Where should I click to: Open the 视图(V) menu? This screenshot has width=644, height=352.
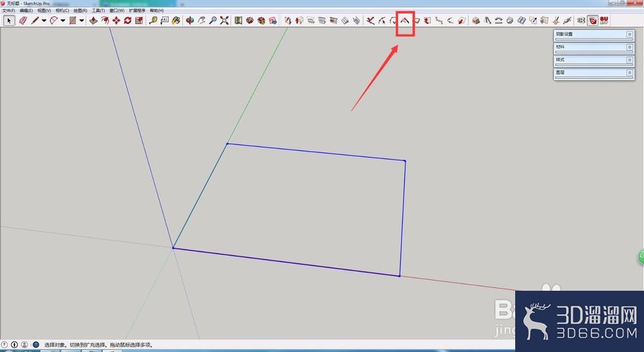click(x=44, y=11)
